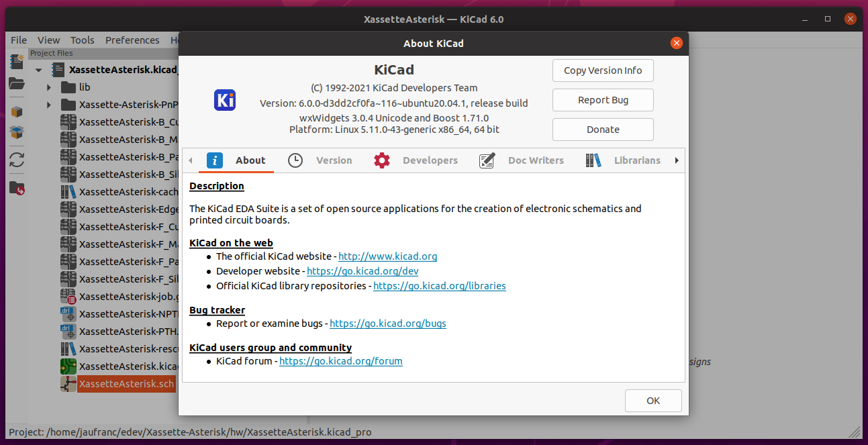This screenshot has width=868, height=445.
Task: Click the Archive project box icon
Action: tap(16, 111)
